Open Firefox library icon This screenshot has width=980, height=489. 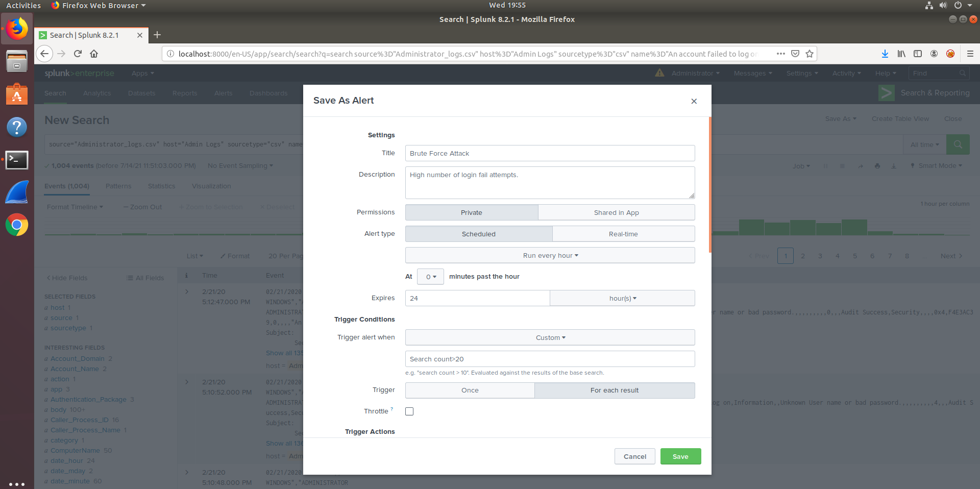(901, 54)
